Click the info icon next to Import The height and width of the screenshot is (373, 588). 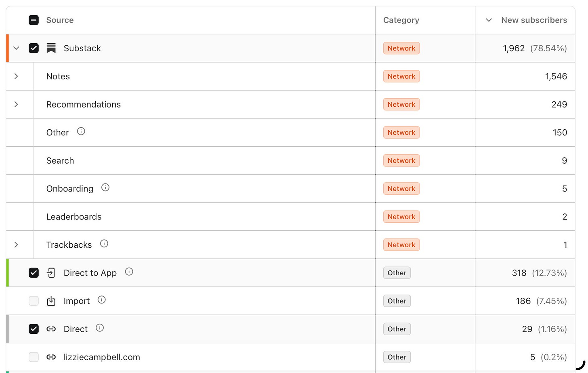pos(102,300)
